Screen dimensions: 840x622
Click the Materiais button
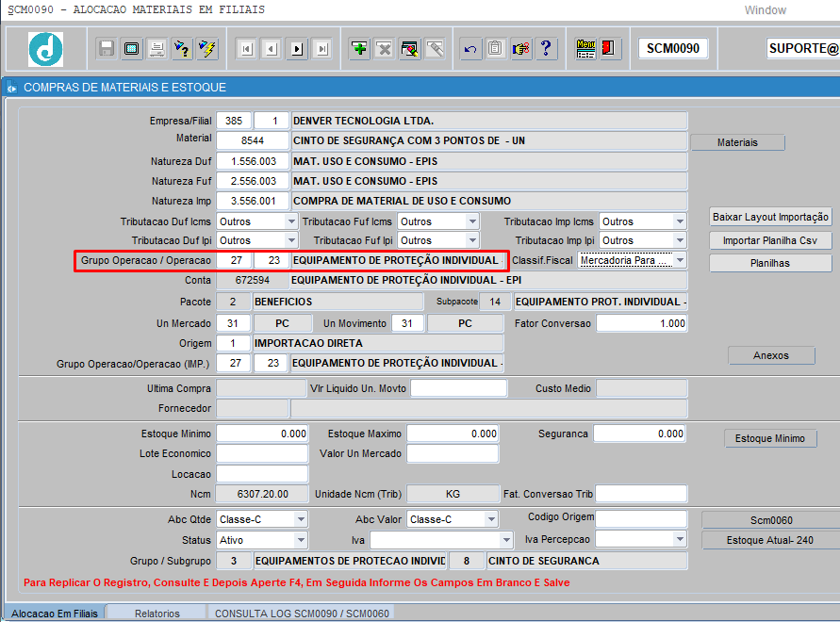737,142
